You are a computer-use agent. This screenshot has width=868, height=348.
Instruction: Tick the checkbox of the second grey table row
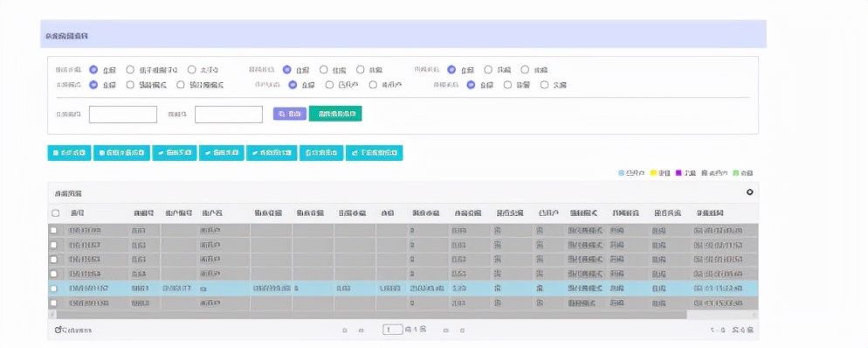[x=53, y=244]
